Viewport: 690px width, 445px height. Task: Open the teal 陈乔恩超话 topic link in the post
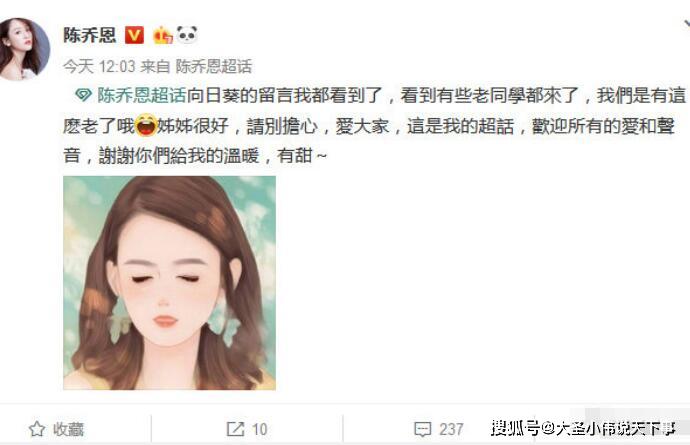142,95
